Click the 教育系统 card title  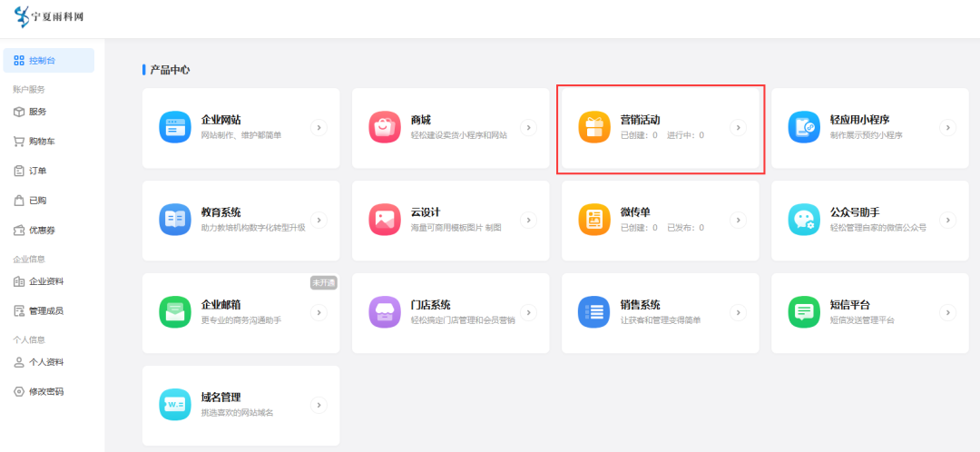coord(221,212)
